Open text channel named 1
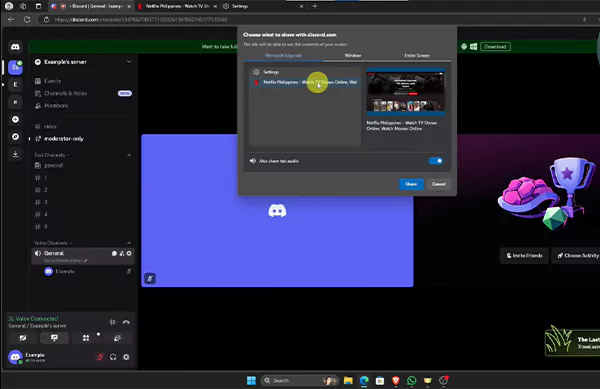This screenshot has height=389, width=600. click(83, 177)
